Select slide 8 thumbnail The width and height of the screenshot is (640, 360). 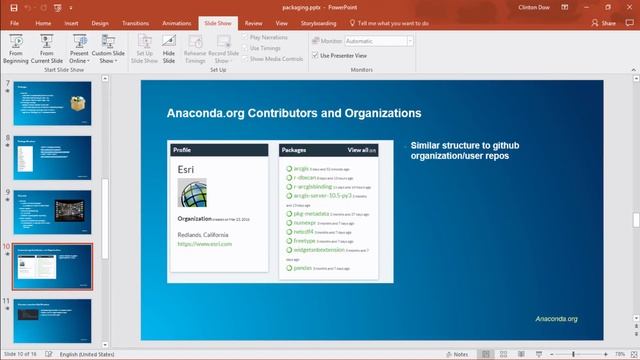52,158
